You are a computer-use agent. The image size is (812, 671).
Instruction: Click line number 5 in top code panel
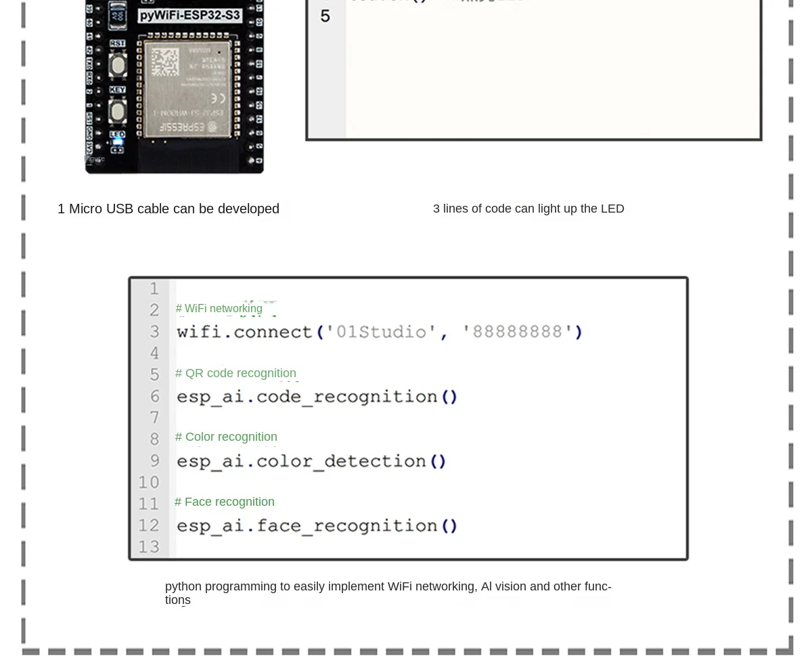325,16
